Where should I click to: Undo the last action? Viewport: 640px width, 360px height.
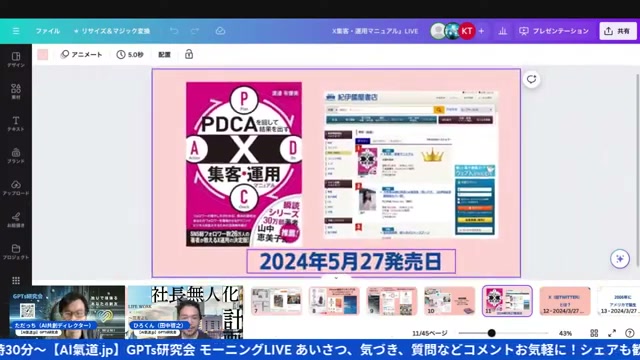[x=174, y=31]
